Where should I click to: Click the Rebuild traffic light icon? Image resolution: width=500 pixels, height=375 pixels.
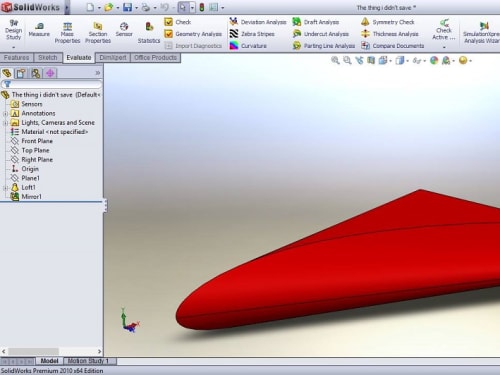[202, 7]
